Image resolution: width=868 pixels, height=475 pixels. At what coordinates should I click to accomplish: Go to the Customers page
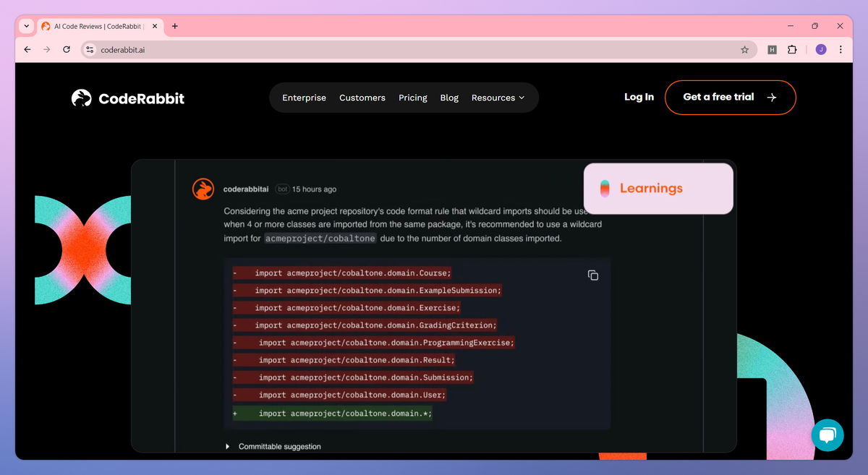[x=362, y=98]
